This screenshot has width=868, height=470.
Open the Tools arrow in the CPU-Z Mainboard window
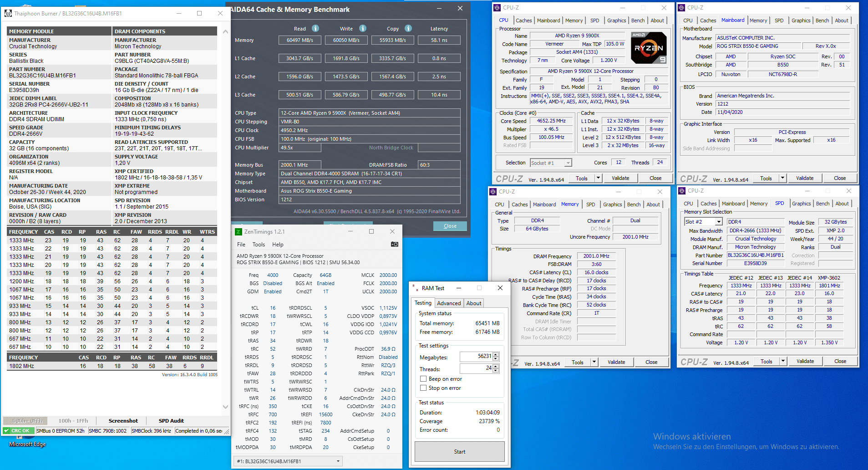point(782,178)
